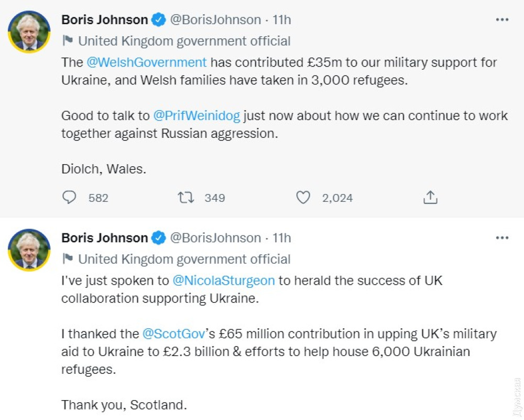The height and width of the screenshot is (420, 524).
Task: Like the tweet about Wales
Action: [x=303, y=198]
